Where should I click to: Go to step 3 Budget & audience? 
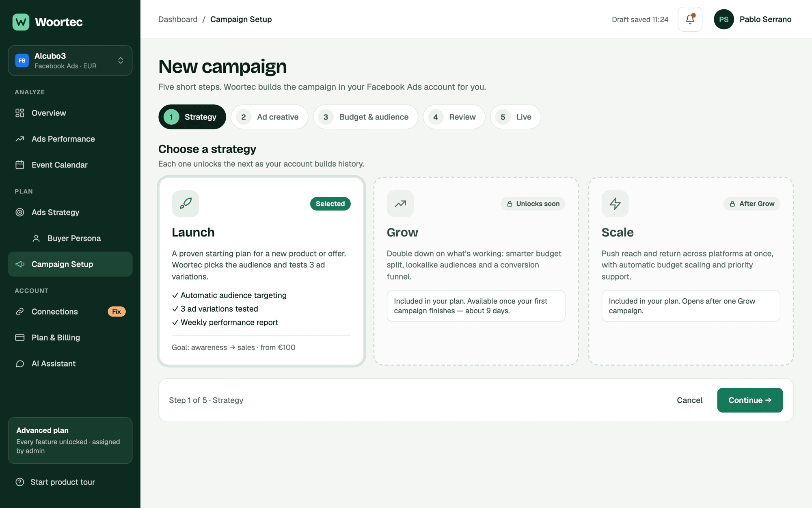pos(365,117)
